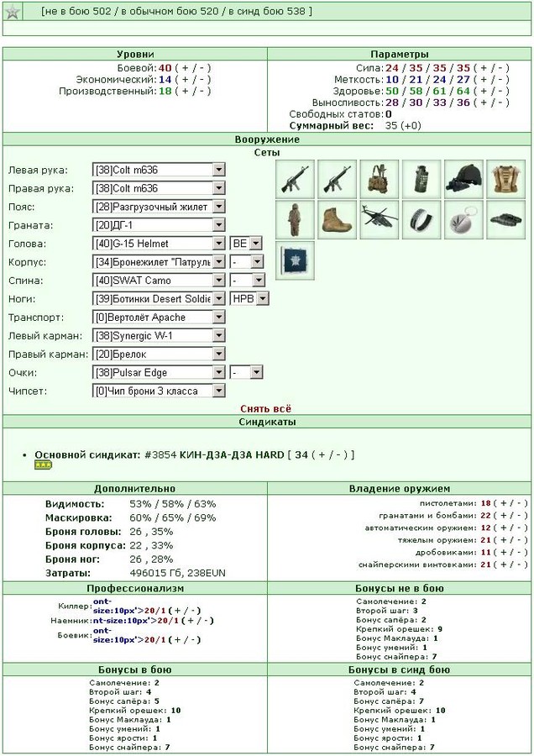Screen dimensions: 534x756
Task: Select the Apache helicopter icon
Action: pos(380,220)
